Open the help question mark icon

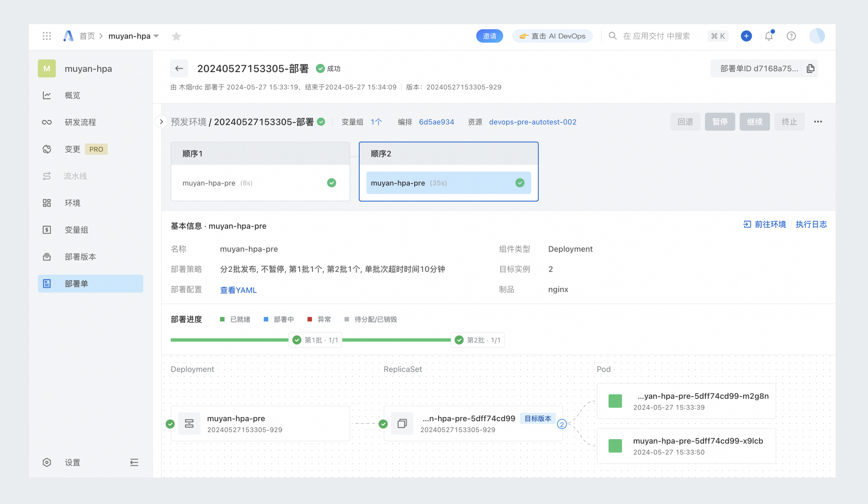[791, 36]
